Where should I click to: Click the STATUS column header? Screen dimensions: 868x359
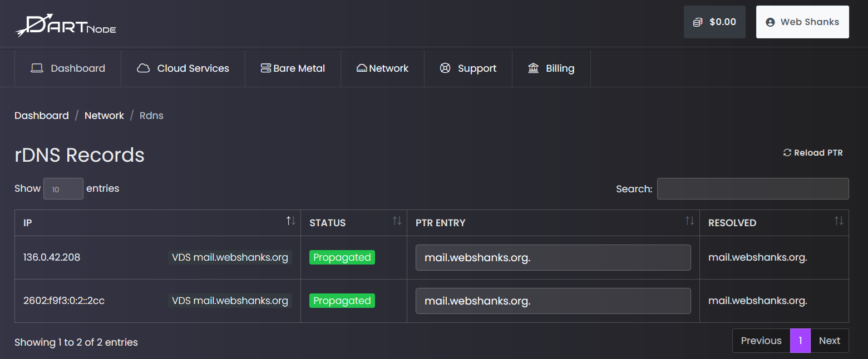[x=354, y=223]
